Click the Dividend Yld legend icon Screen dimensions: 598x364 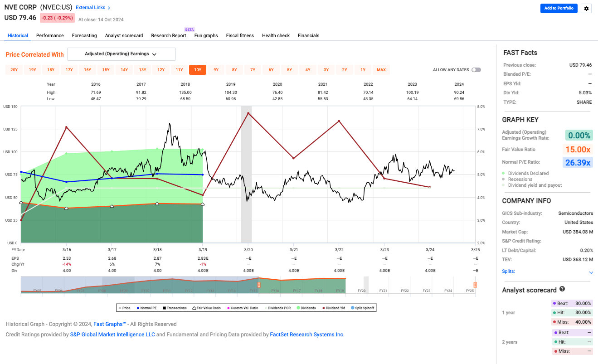[x=323, y=308]
